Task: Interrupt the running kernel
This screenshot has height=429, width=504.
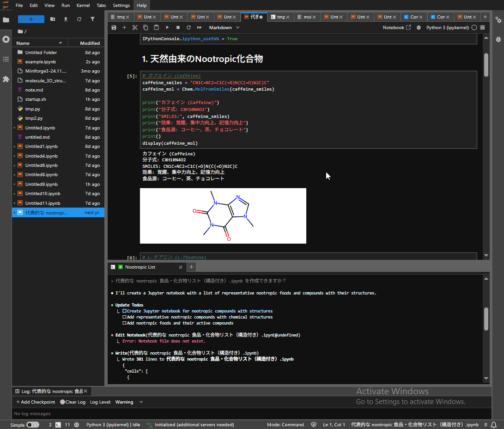Action: 178,27
